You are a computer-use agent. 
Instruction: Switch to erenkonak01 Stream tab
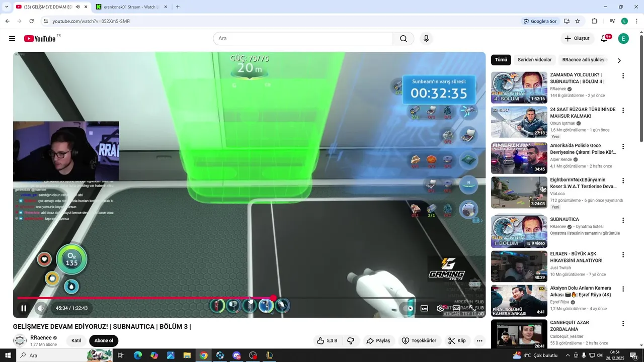[132, 7]
